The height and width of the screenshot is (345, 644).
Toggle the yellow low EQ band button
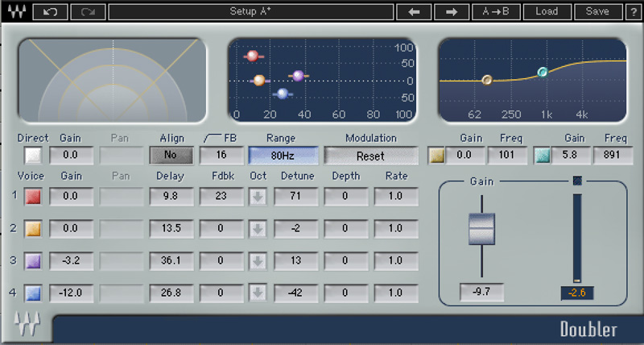click(x=437, y=156)
